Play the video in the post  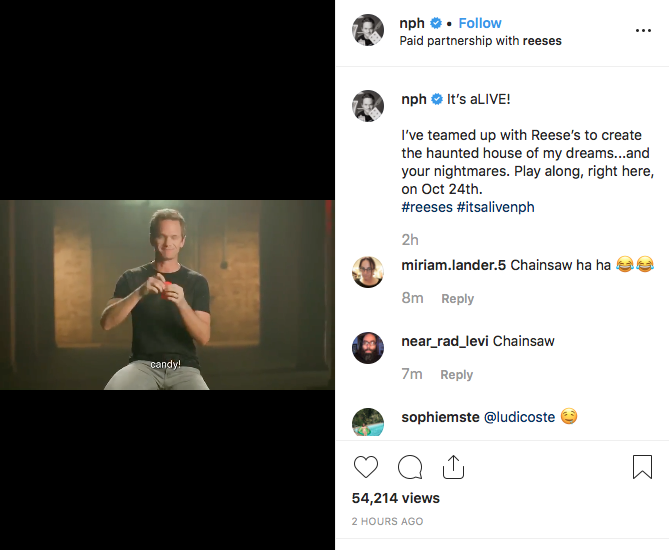(167, 295)
